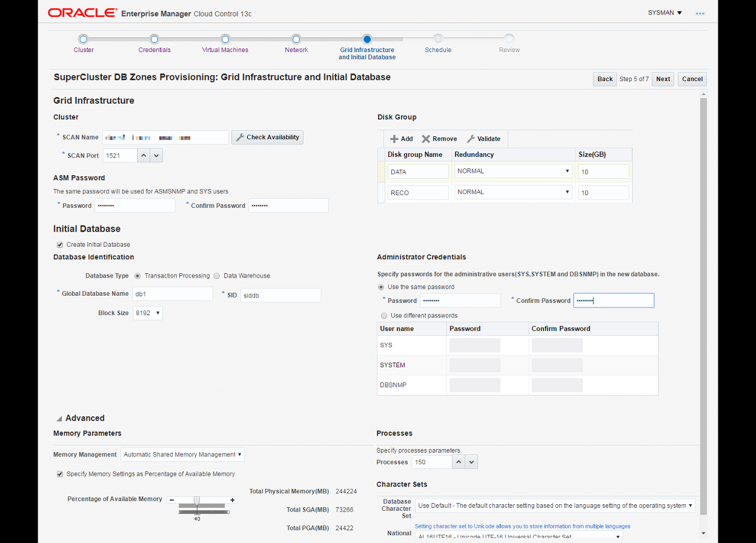Go to the Network step circle

(296, 39)
